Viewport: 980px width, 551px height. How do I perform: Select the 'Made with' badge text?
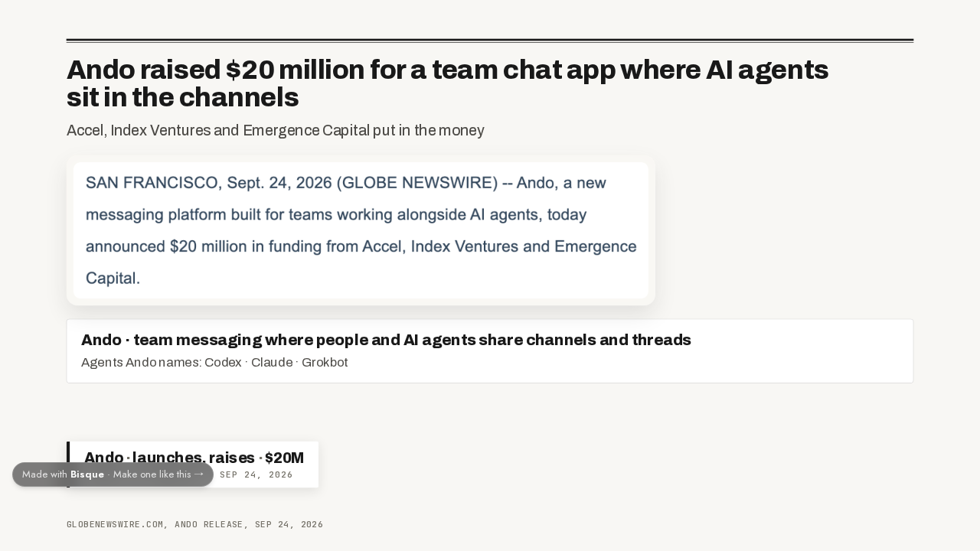(x=44, y=474)
